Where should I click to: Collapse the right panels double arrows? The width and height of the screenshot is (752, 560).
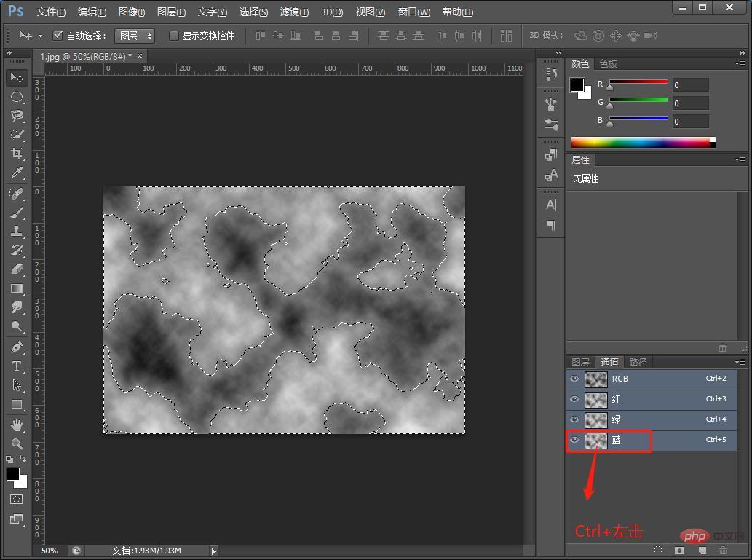743,52
